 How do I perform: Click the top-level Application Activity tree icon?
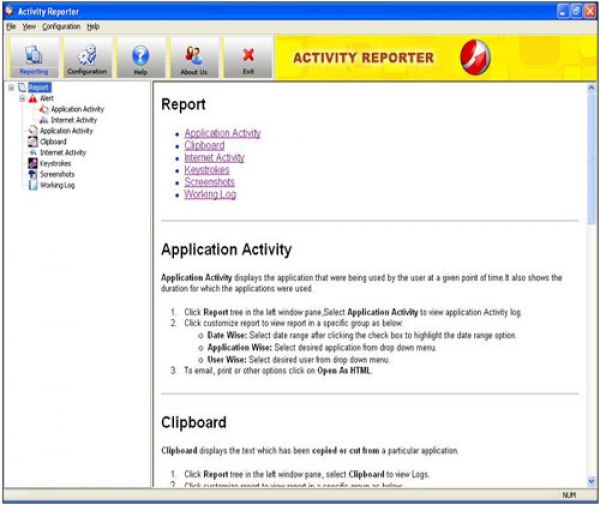[x=33, y=131]
